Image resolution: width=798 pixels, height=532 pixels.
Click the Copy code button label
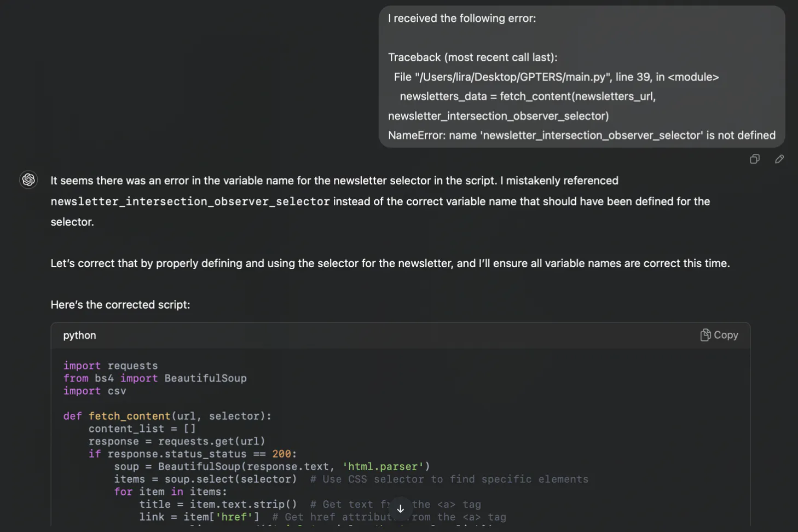725,335
